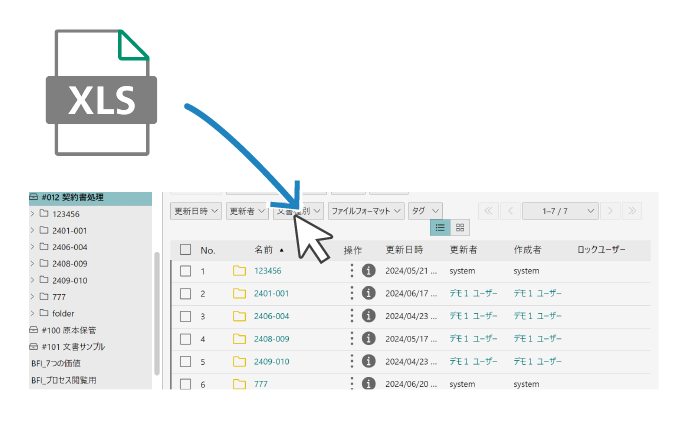Click the next page arrow icon
686x431 pixels.
tap(611, 211)
